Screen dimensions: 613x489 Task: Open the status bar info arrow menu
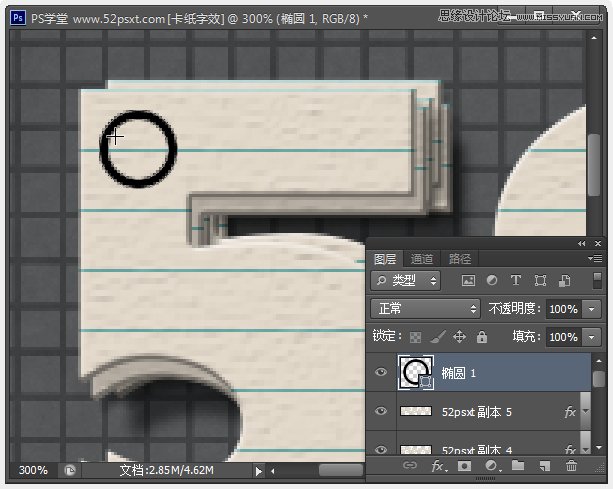(258, 471)
